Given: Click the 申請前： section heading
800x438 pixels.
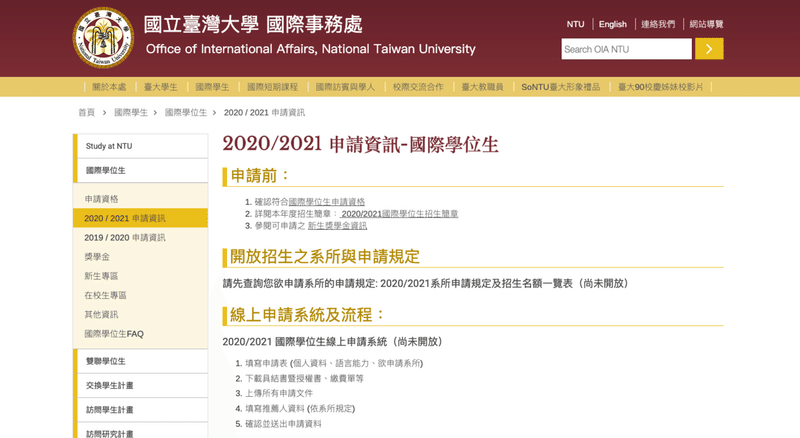Looking at the screenshot, I should [x=260, y=176].
